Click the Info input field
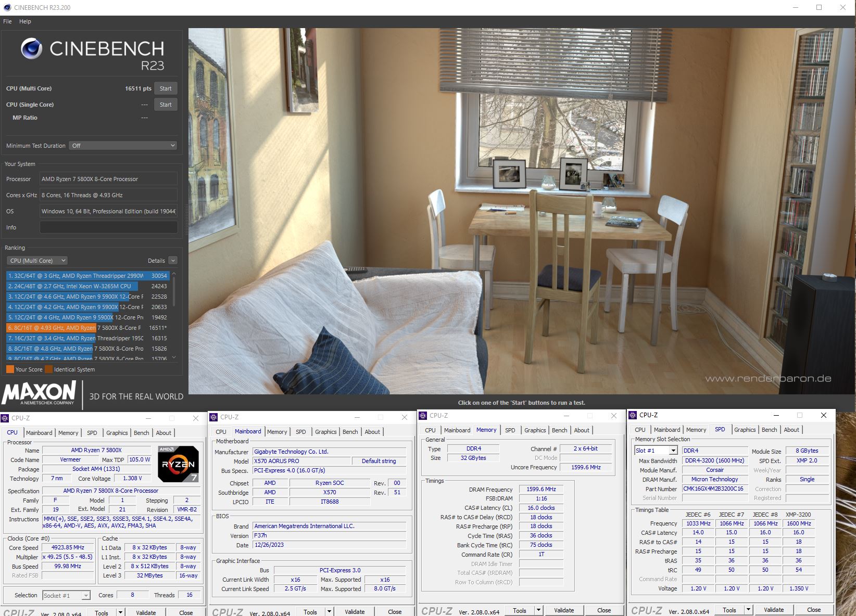 tap(109, 227)
